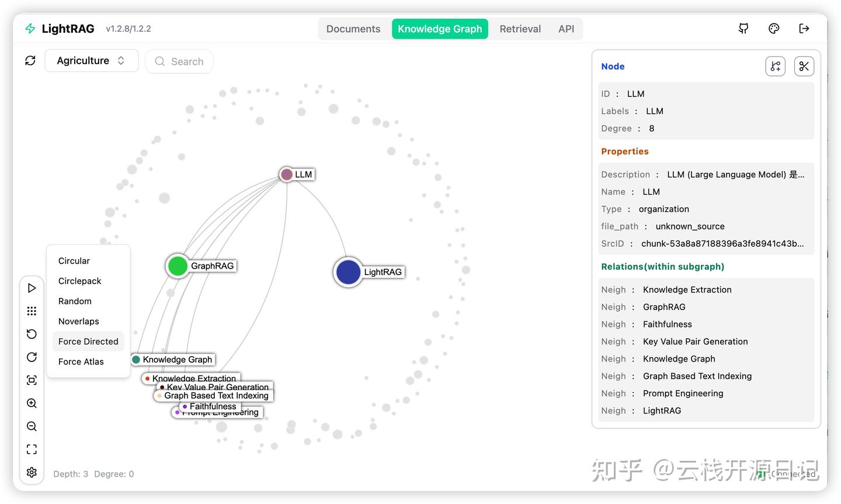This screenshot has width=841, height=504.
Task: Select the LightRAG node in the graph
Action: [348, 272]
